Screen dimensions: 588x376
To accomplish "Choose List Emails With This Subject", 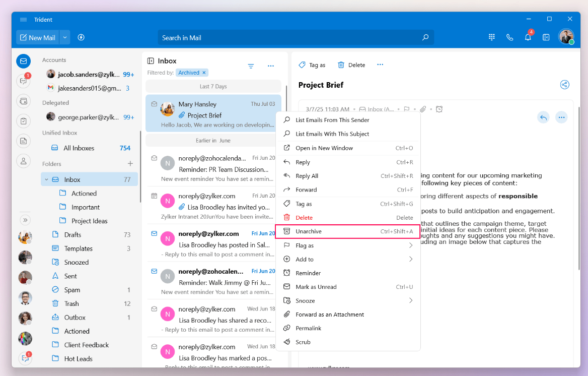I will (348, 134).
